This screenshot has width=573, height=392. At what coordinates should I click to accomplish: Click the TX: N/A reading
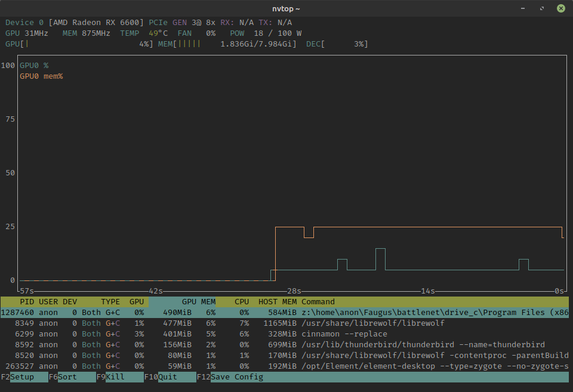(x=275, y=23)
